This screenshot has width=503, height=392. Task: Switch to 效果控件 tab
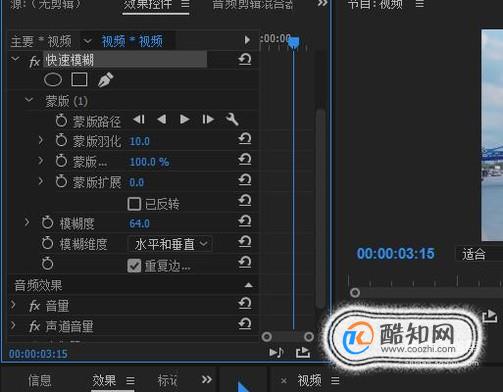point(148,5)
